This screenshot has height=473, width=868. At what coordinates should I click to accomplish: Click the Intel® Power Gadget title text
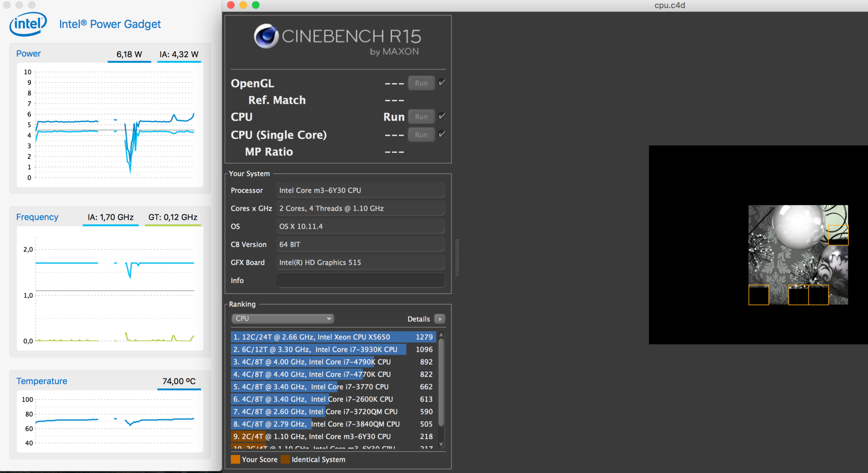tap(110, 24)
